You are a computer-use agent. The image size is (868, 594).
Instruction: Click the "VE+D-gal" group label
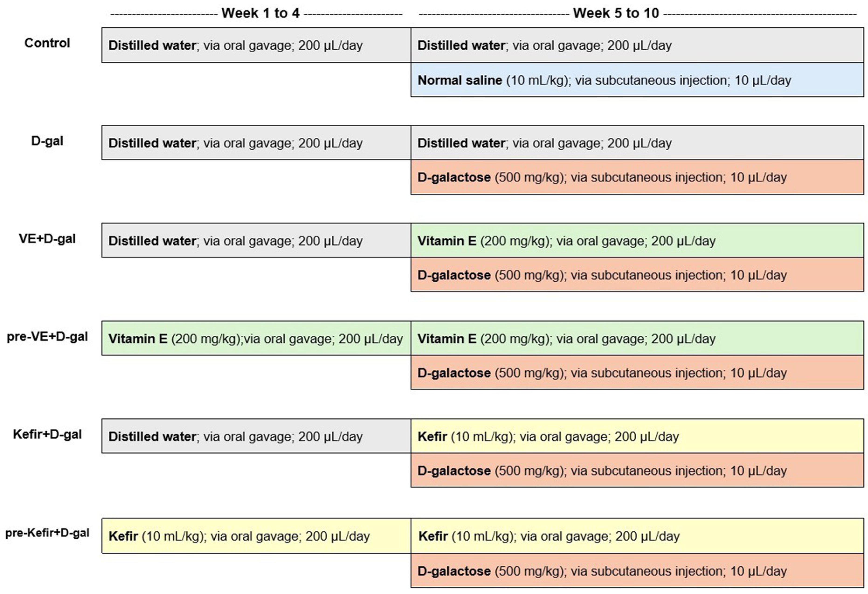click(47, 239)
